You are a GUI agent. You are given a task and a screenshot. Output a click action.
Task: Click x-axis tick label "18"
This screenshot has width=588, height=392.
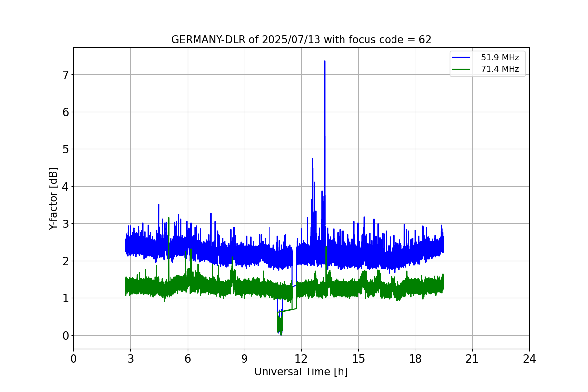pos(416,359)
